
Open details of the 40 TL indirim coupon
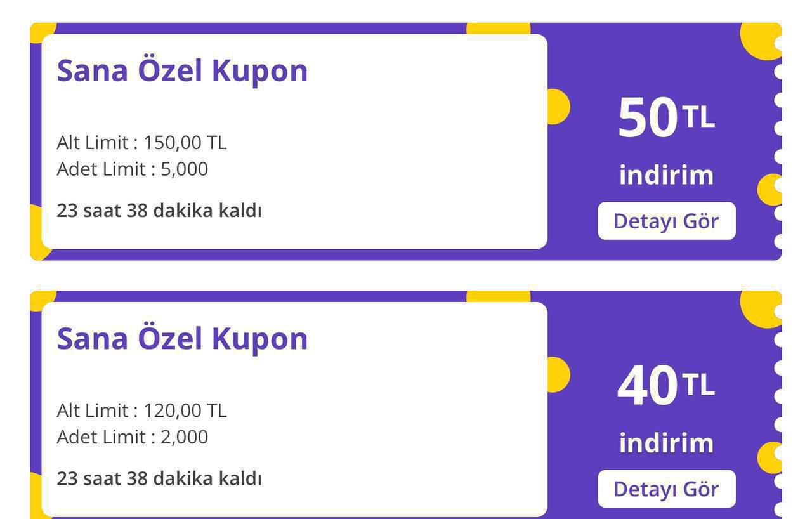[x=666, y=489]
